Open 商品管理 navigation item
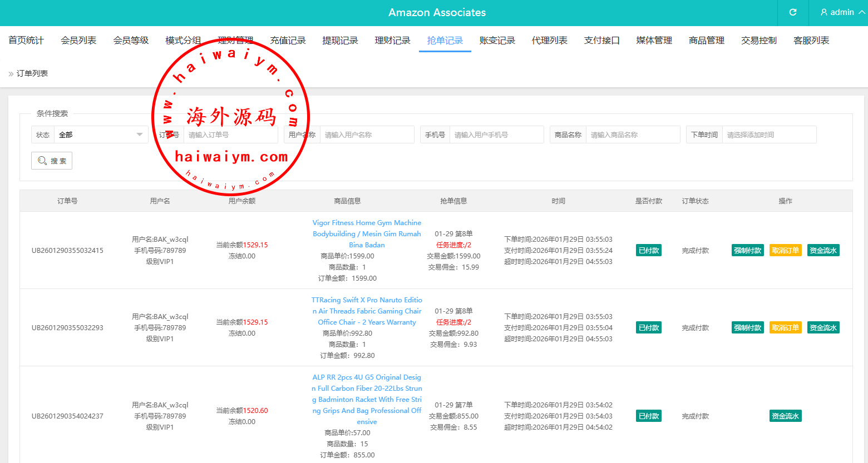 point(706,41)
